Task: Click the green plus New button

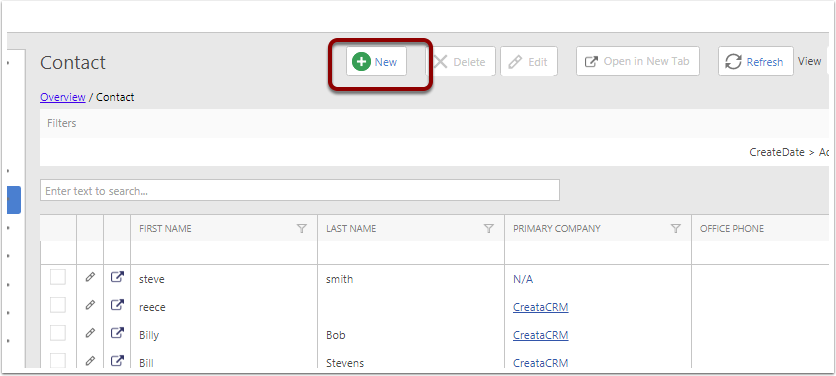Action: 376,61
